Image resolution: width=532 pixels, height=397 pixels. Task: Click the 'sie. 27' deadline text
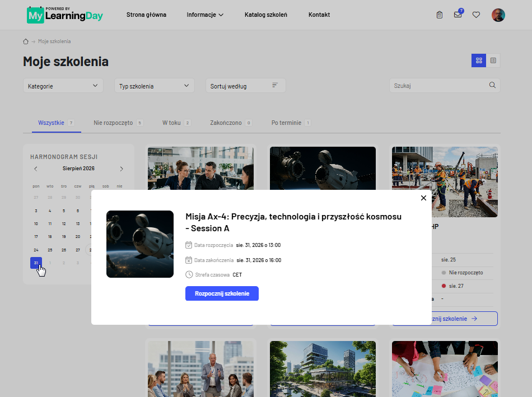[456, 286]
